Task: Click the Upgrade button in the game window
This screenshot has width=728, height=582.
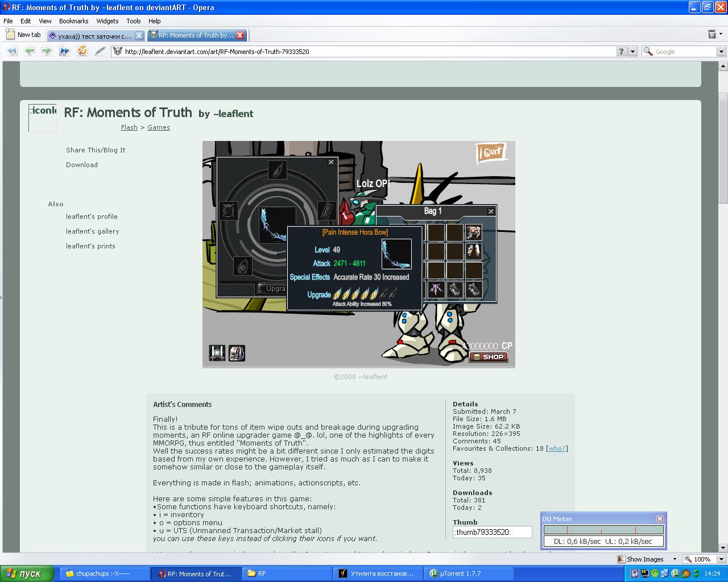Action: pyautogui.click(x=272, y=289)
